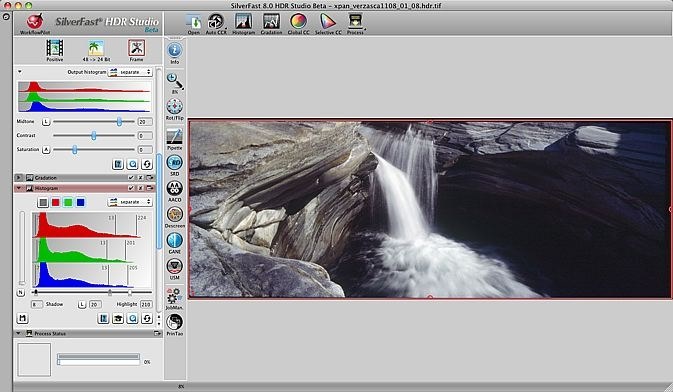Click the Contrast value field
This screenshot has height=392, width=673.
tap(145, 136)
